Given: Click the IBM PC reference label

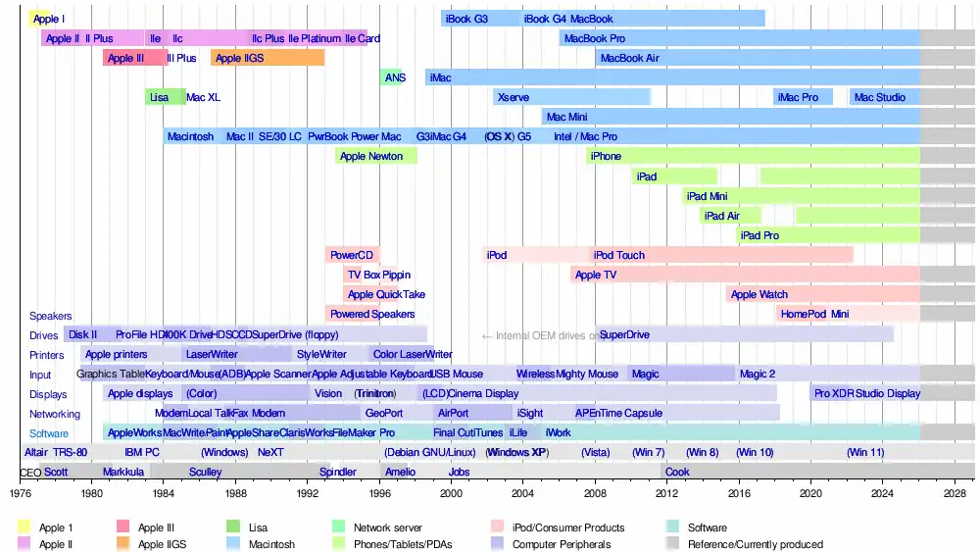Looking at the screenshot, I should [x=142, y=453].
